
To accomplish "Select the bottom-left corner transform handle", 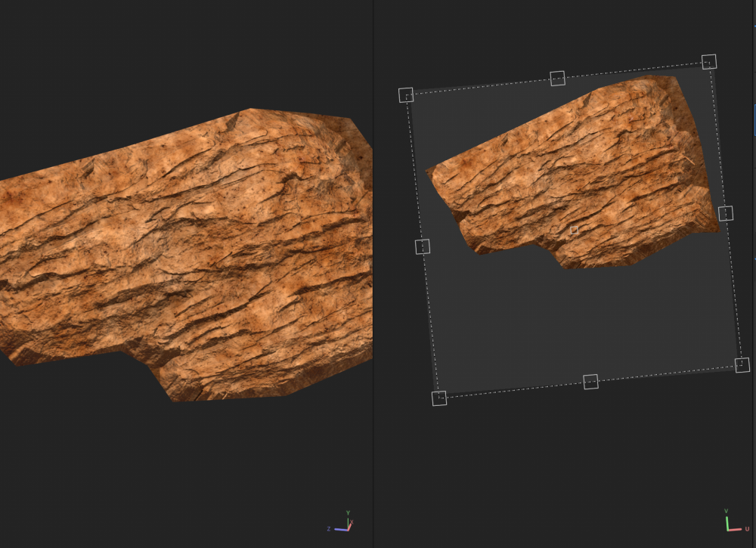I will pyautogui.click(x=439, y=398).
